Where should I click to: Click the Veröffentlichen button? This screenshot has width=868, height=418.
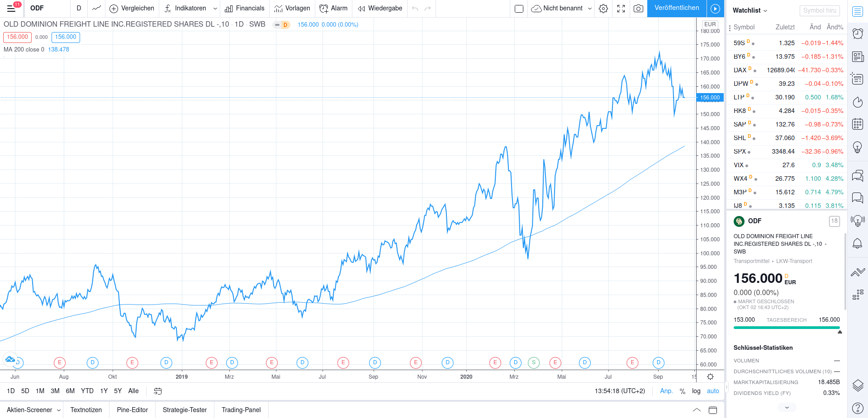pyautogui.click(x=676, y=8)
